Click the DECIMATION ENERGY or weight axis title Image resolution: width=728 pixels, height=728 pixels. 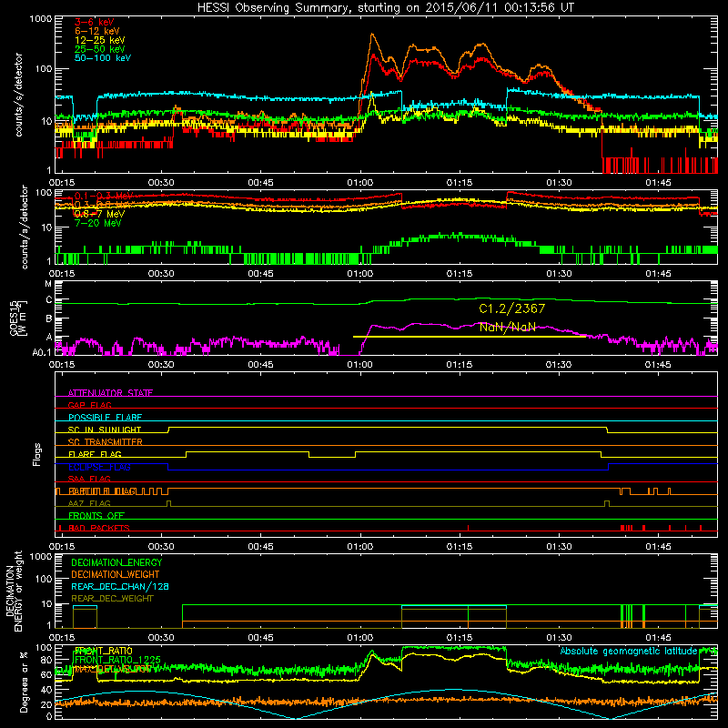point(14,591)
